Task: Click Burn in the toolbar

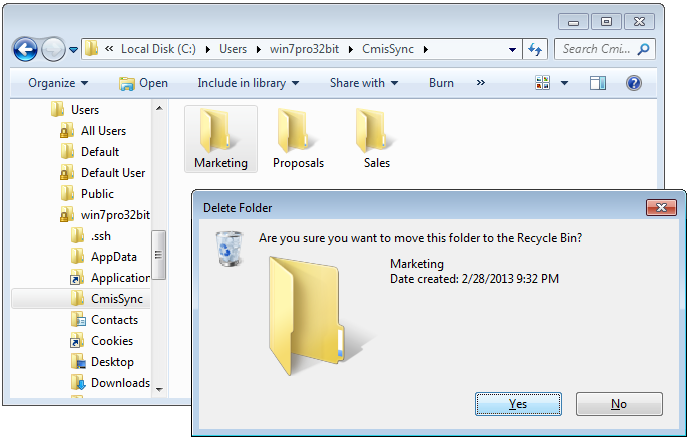Action: coord(441,83)
